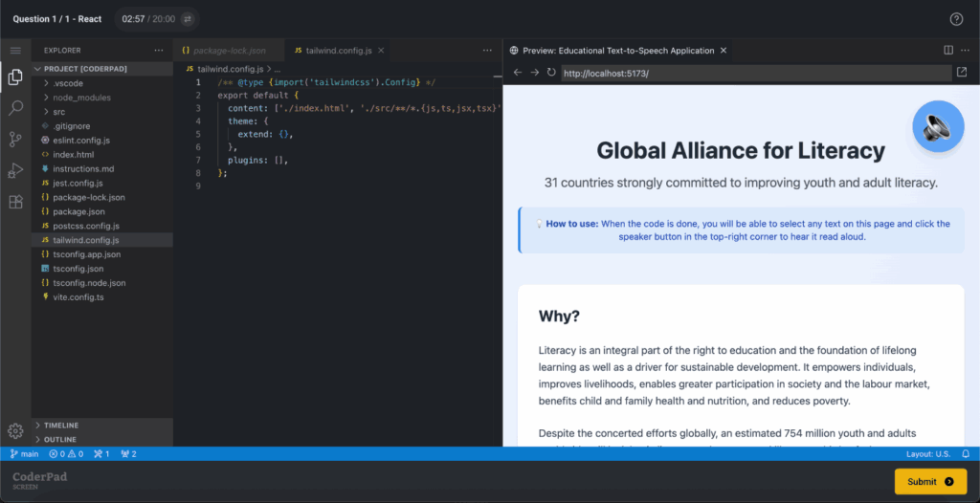Open the Run and Debug view
Screen dimensions: 980x503
point(15,170)
